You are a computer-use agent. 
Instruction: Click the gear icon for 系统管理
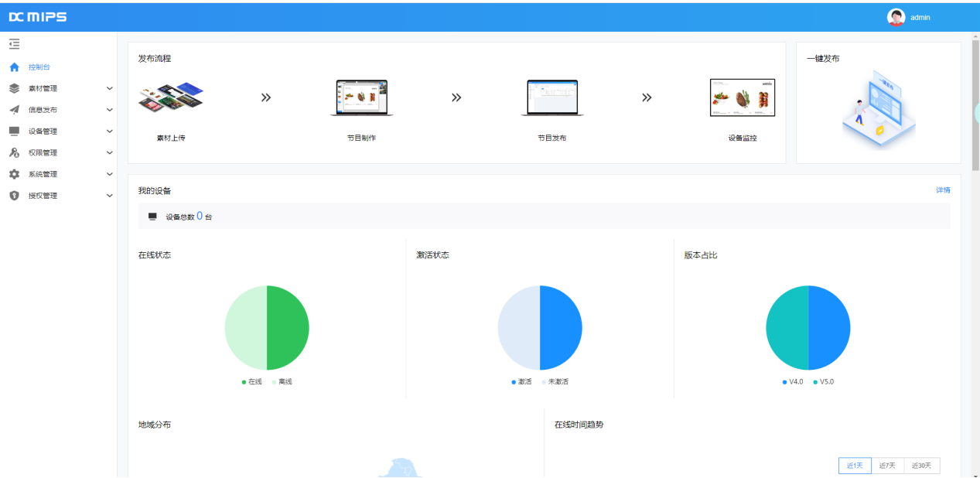(14, 174)
